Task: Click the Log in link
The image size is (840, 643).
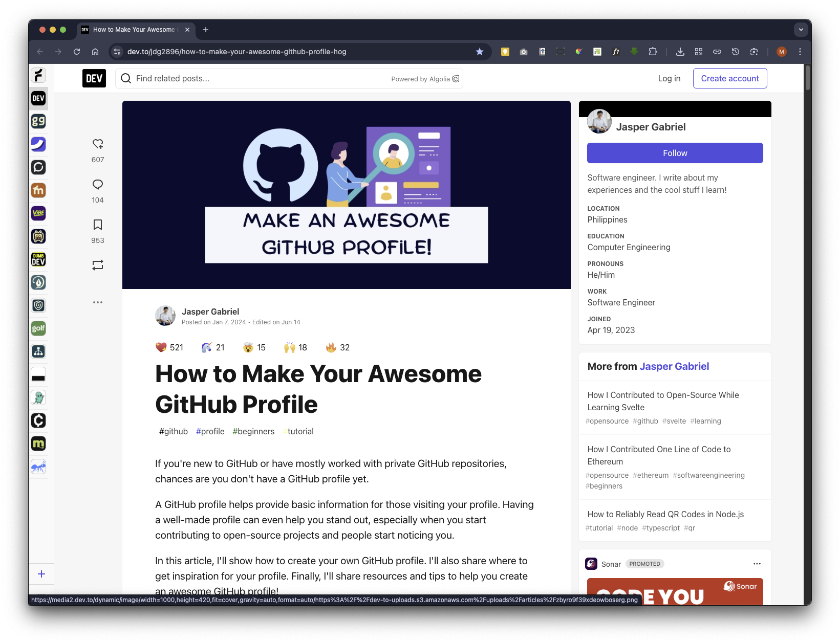Action: [x=669, y=78]
